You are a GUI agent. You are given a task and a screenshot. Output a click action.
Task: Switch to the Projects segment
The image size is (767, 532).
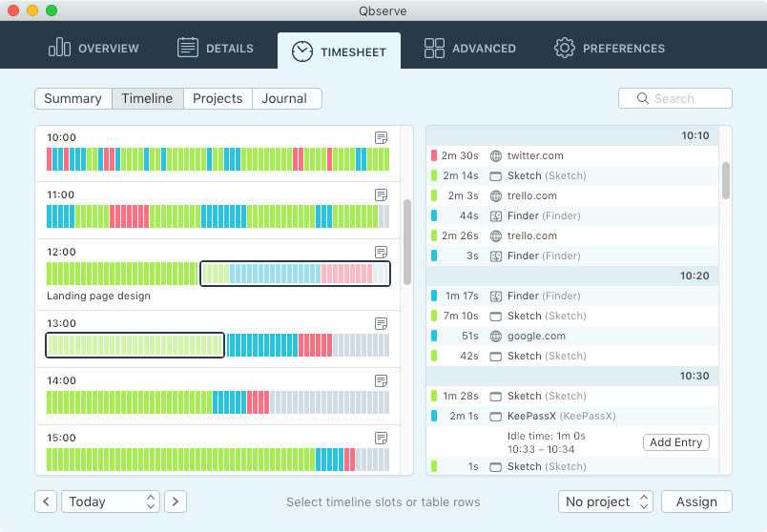(x=218, y=99)
